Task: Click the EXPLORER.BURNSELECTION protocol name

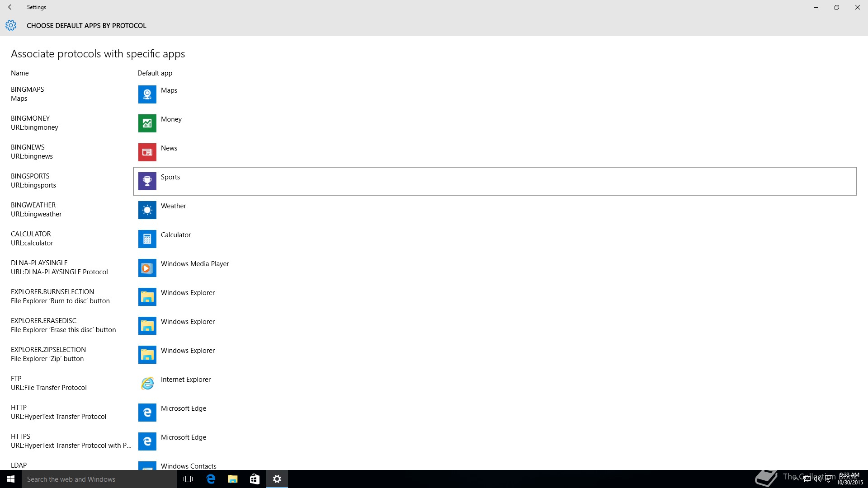Action: [x=52, y=292]
